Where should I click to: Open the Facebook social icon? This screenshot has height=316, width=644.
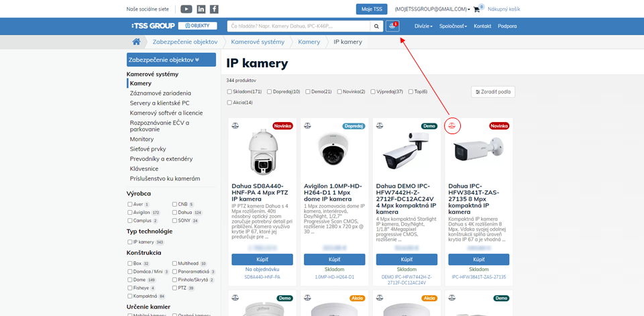[214, 9]
